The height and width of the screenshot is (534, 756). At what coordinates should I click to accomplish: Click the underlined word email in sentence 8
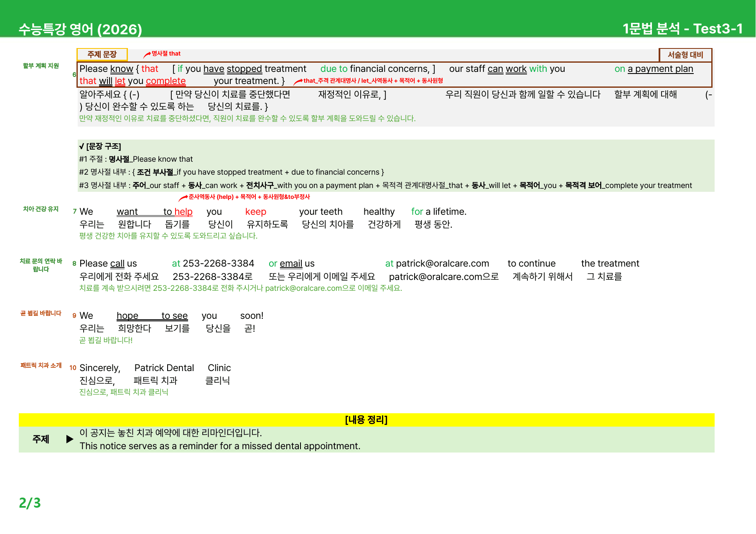pos(291,264)
